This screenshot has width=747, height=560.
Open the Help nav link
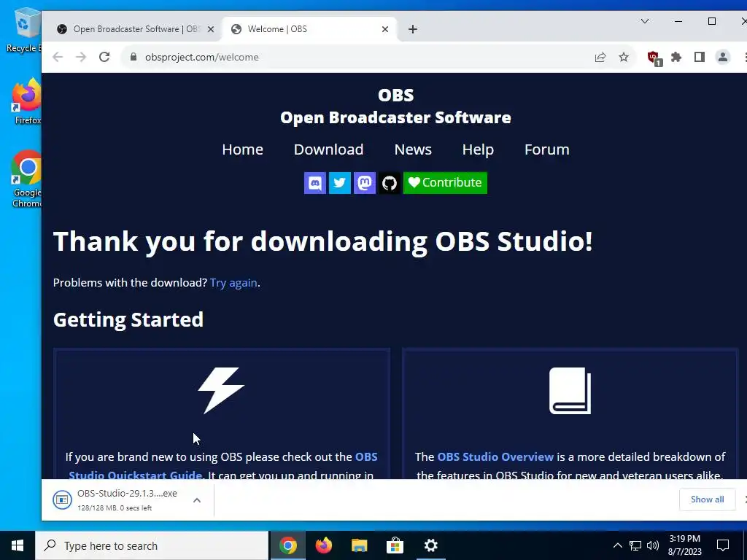pyautogui.click(x=478, y=149)
